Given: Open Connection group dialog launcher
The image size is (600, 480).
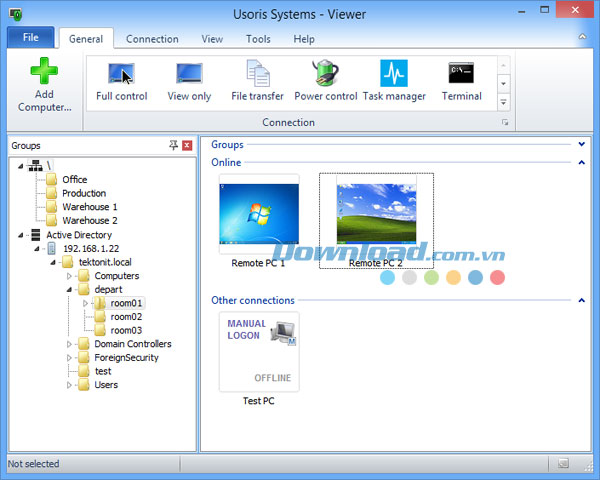Looking at the screenshot, I should (x=505, y=122).
